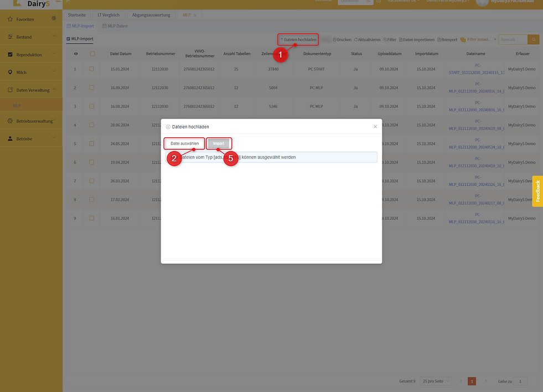Toggle the select-all checkbox in table header
This screenshot has width=543, height=392.
click(x=92, y=54)
